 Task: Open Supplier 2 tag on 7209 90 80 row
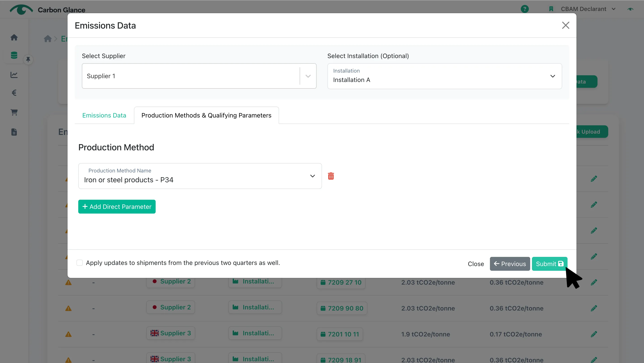tap(170, 307)
